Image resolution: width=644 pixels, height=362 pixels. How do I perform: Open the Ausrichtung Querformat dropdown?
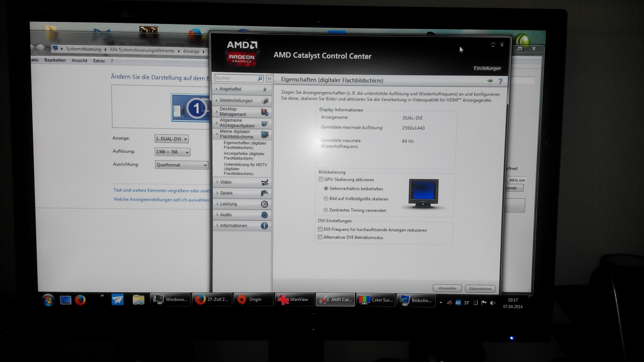pos(182,165)
